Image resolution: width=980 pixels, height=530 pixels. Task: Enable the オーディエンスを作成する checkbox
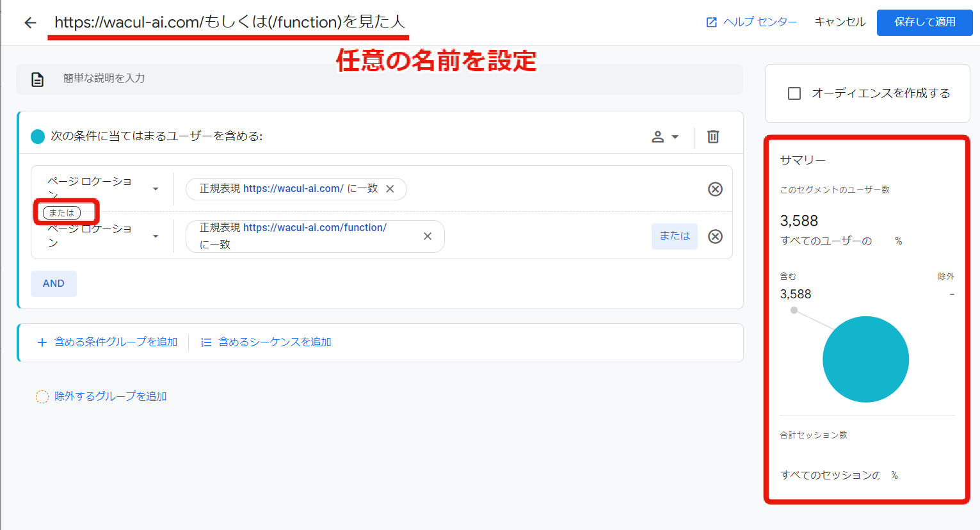click(x=794, y=93)
